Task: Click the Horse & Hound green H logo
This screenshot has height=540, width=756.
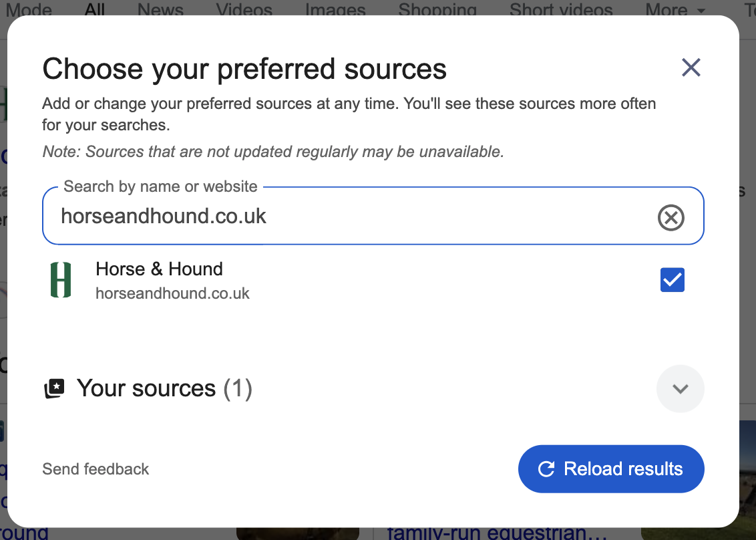Action: (61, 279)
